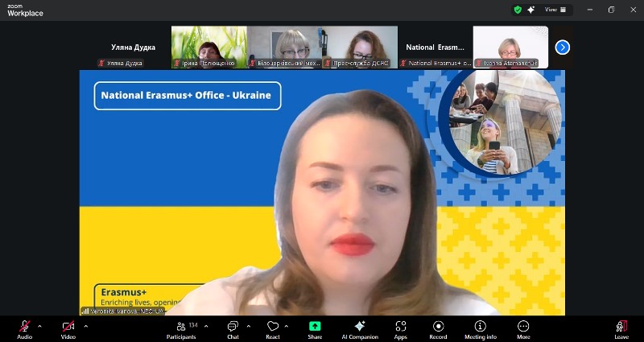Show Meeting info
644x342 pixels.
tap(481, 327)
